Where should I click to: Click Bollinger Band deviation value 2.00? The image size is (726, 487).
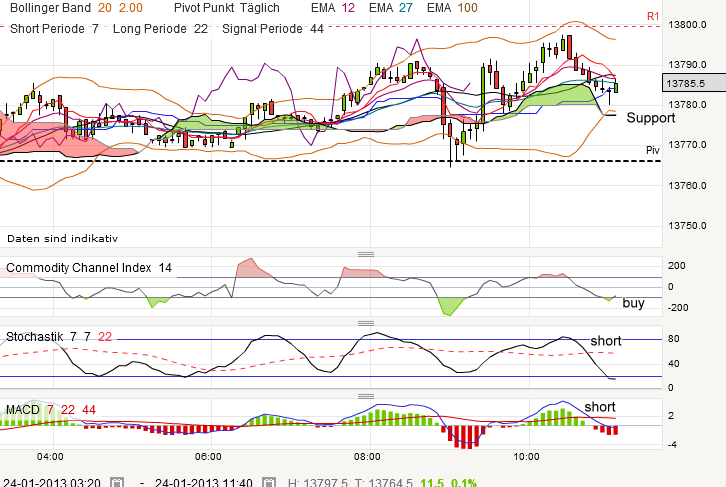pos(131,8)
